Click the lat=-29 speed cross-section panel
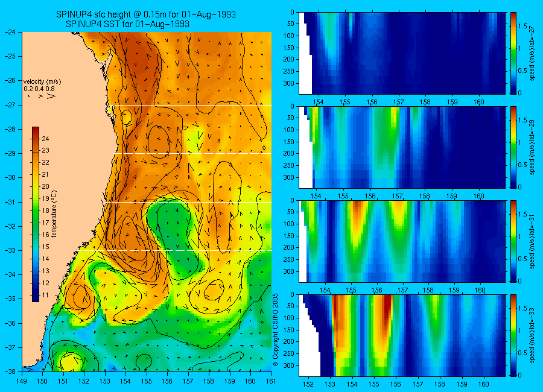 402,147
